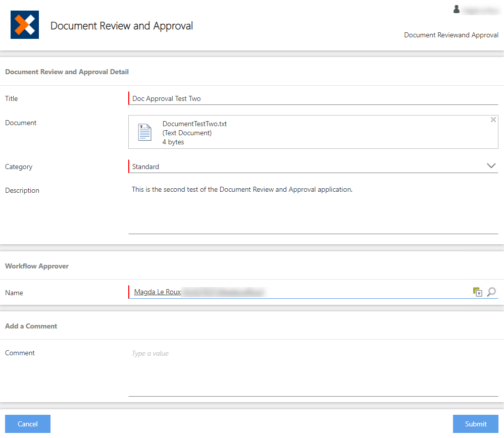Expand the Category options with the chevron

point(490,166)
